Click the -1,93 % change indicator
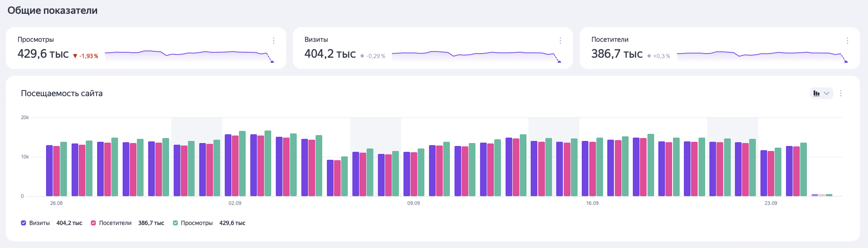This screenshot has height=248, width=868. [86, 56]
